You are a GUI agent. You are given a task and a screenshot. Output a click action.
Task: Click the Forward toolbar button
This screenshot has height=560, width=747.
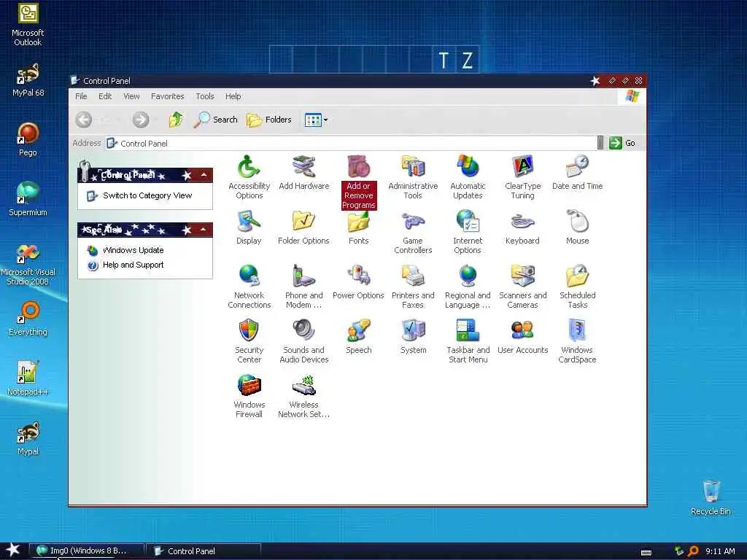(x=141, y=120)
